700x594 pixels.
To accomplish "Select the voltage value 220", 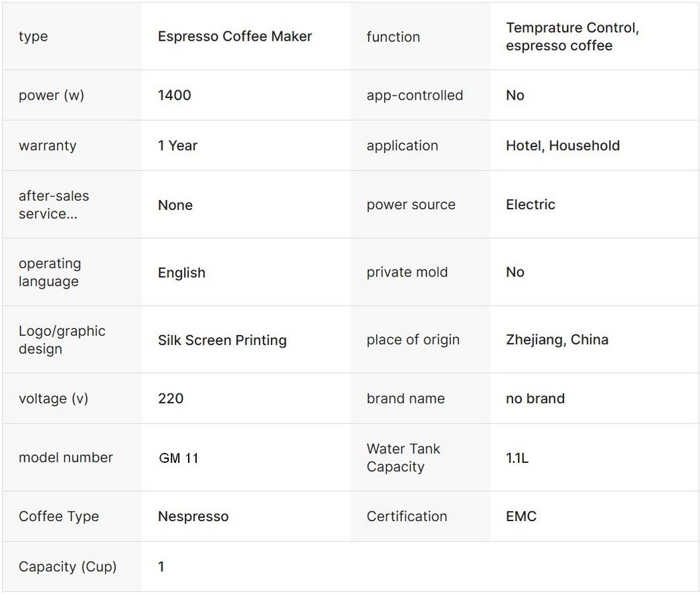I will (x=171, y=399).
